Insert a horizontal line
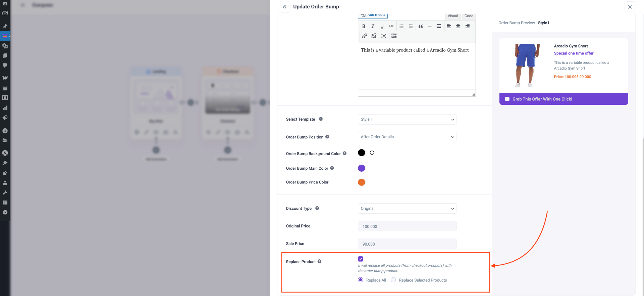 point(430,26)
